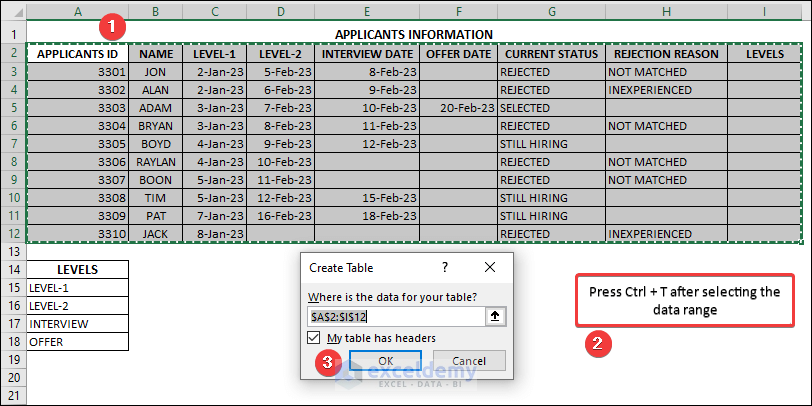Click the APPLICANTS INFORMATION title cell
This screenshot has width=812, height=406.
pos(414,35)
